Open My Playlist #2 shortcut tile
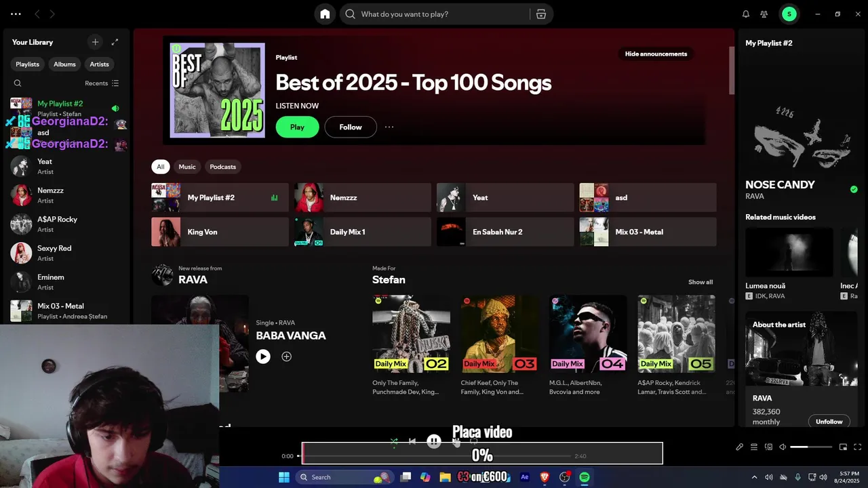The height and width of the screenshot is (488, 868). (x=220, y=197)
